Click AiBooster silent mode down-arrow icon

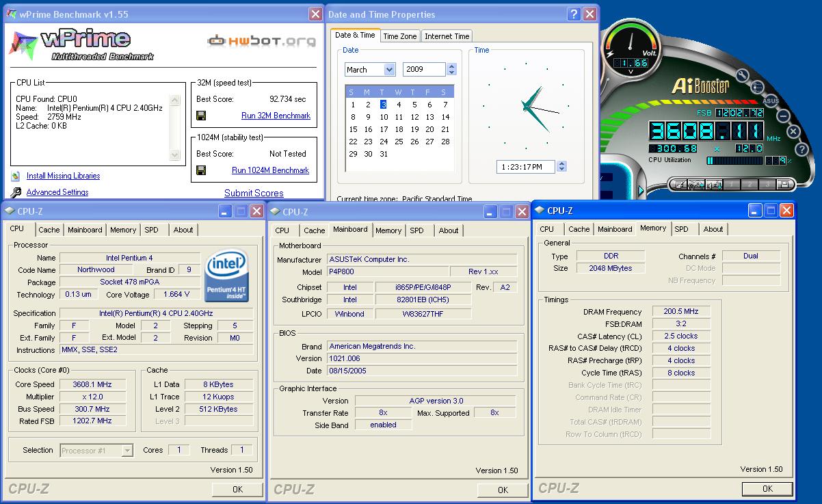click(x=714, y=184)
